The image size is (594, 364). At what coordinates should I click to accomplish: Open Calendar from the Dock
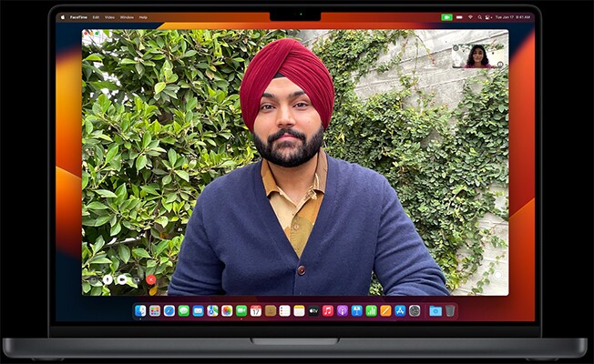point(256,310)
